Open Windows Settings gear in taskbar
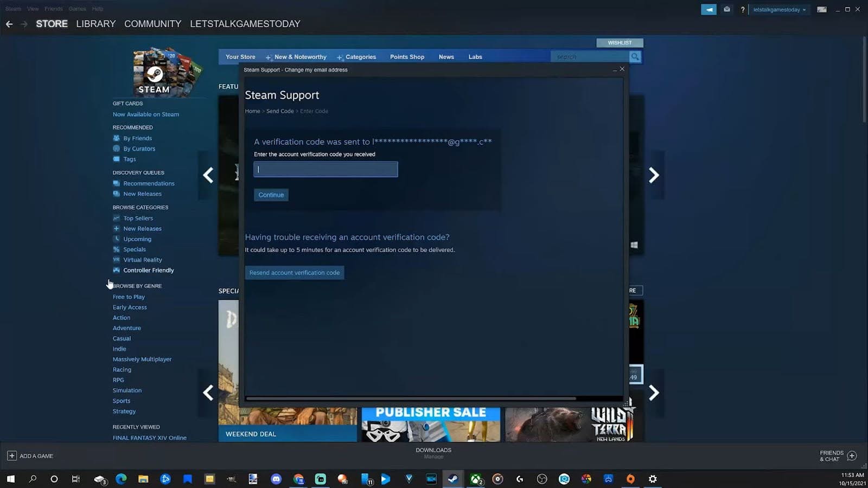This screenshot has width=868, height=488. [x=653, y=479]
